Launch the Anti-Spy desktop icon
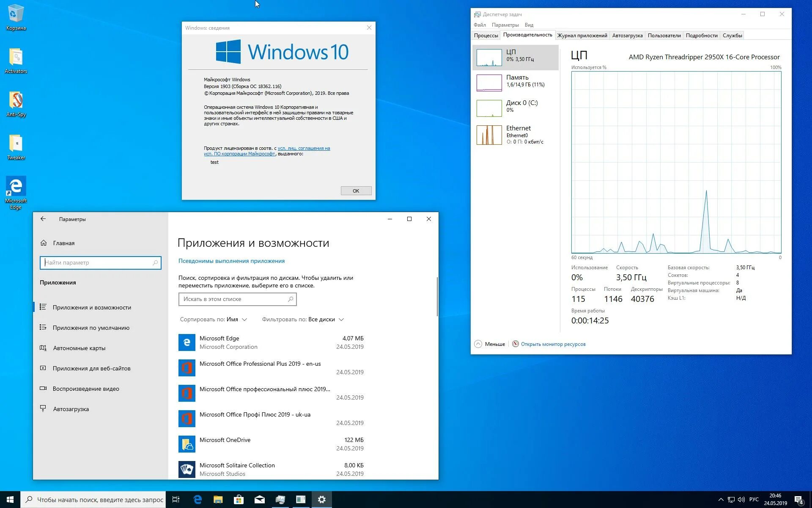812x508 pixels. (x=16, y=104)
